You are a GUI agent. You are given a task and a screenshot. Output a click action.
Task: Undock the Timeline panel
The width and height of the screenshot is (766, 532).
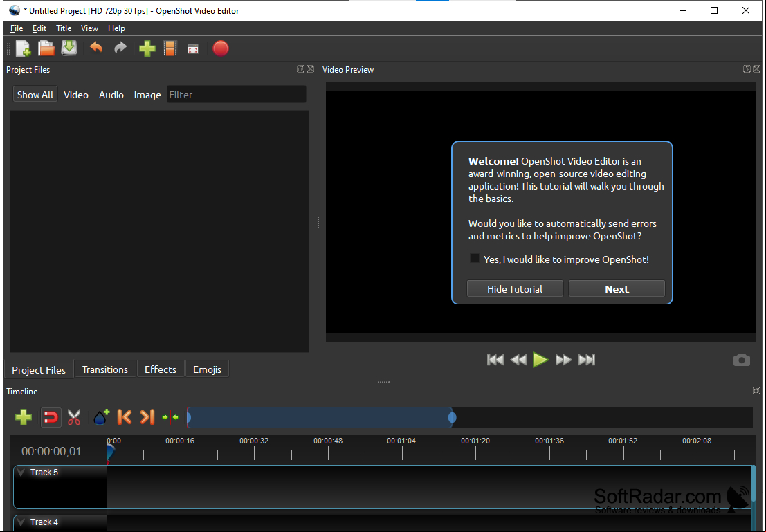coord(757,391)
